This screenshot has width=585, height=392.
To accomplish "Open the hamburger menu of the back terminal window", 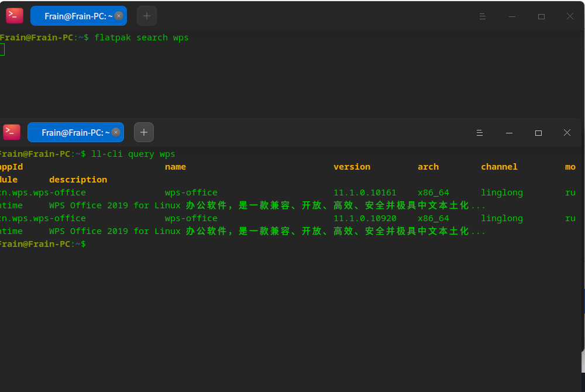I will tap(483, 16).
